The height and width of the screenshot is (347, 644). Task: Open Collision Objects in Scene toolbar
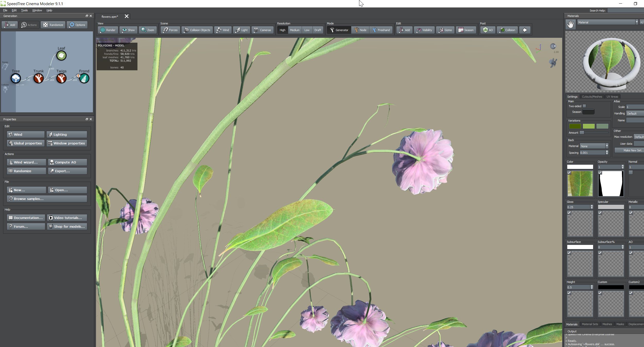point(197,30)
